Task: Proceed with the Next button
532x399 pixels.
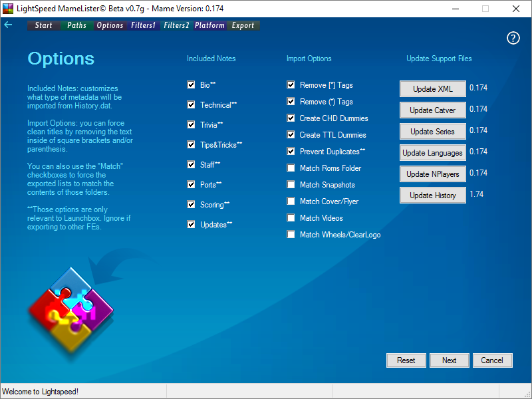Action: tap(450, 360)
